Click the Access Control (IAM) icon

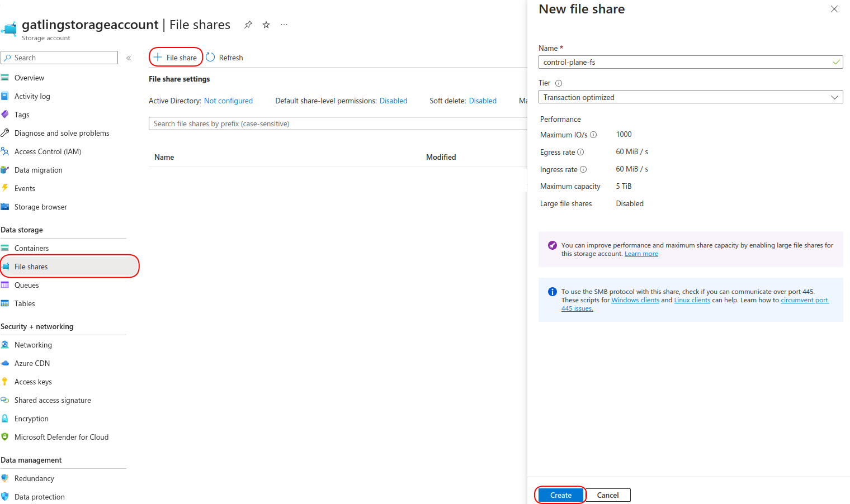click(x=5, y=151)
